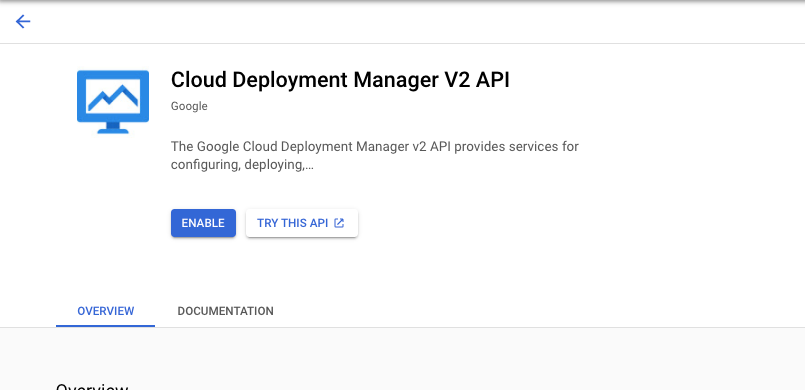Click the zigzag chart graphic inside the monitor logo

click(113, 98)
